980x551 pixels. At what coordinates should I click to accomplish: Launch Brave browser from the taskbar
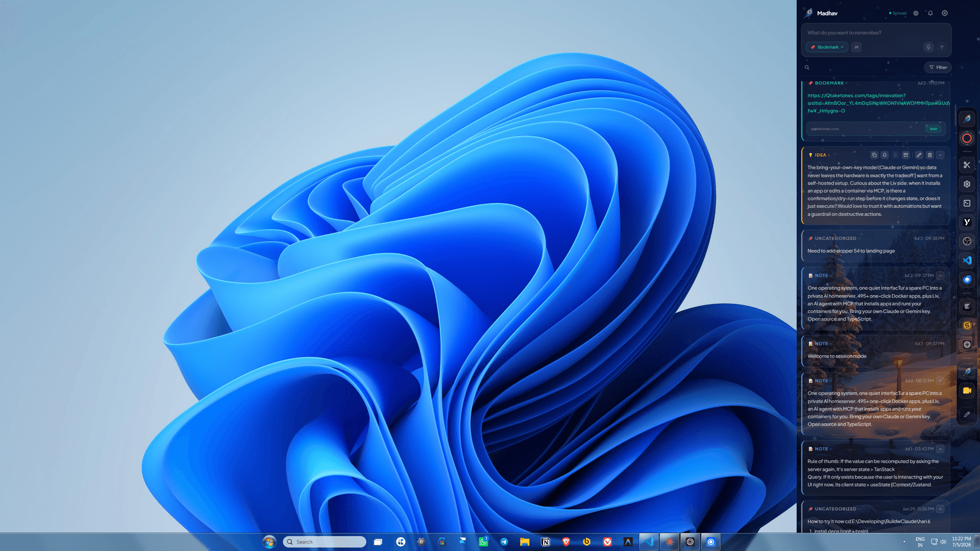tap(566, 542)
